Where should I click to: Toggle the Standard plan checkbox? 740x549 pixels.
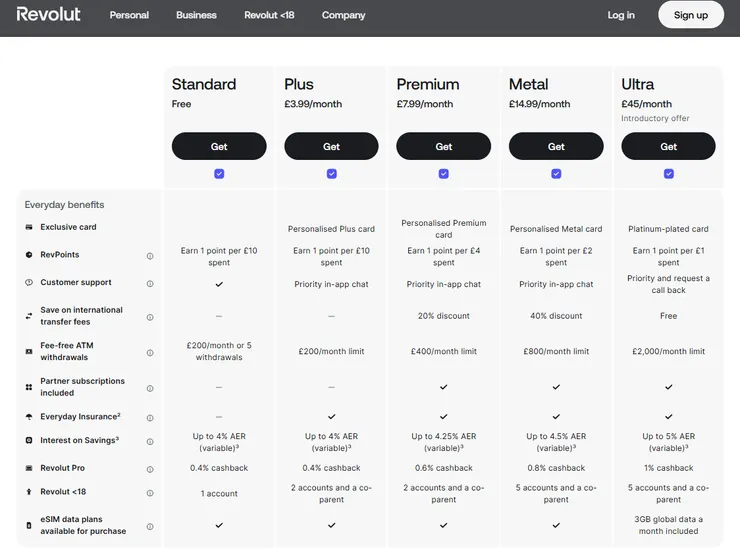point(219,174)
